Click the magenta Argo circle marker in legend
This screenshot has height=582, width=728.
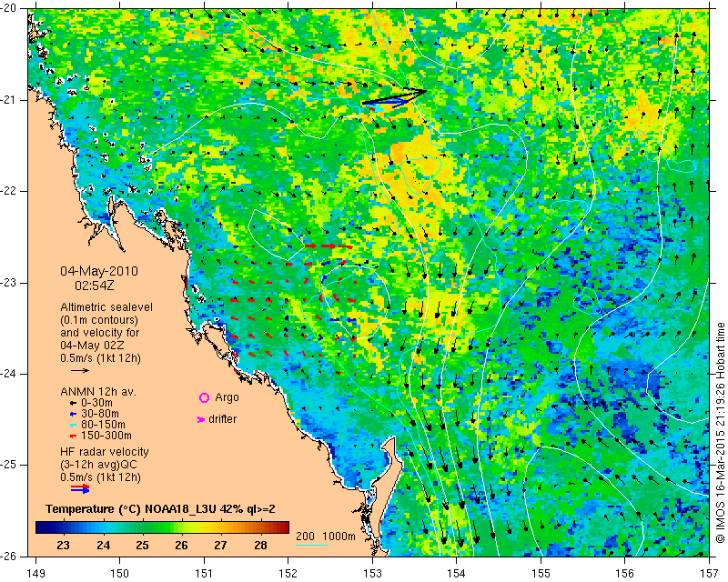[204, 397]
